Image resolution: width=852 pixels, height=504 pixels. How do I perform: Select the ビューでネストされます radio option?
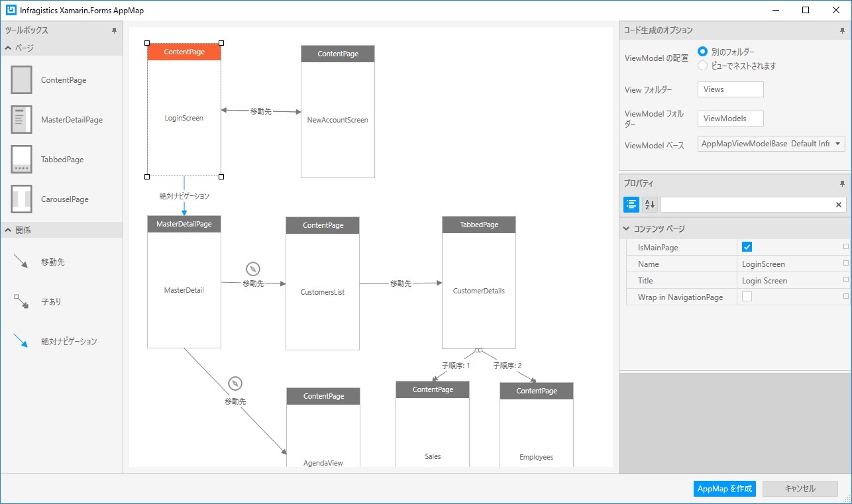click(703, 66)
